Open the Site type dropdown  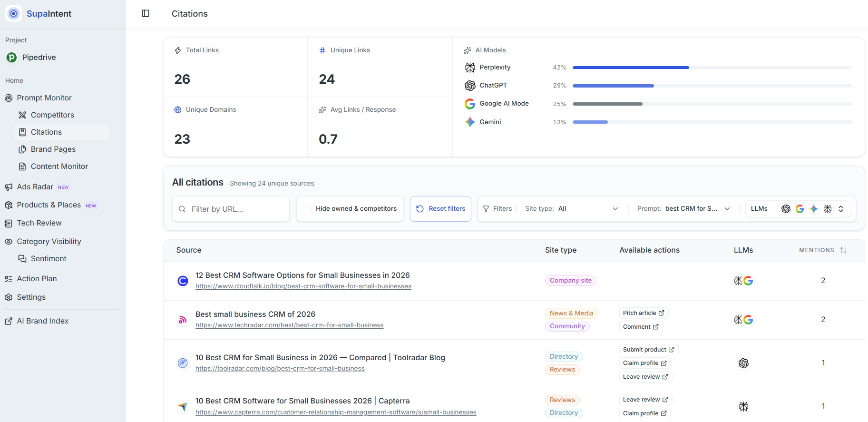click(572, 209)
